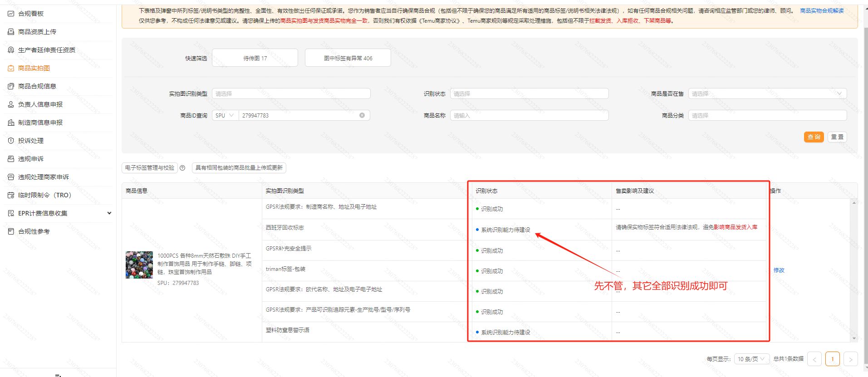Click the 售卖影响及建议 column header
The width and height of the screenshot is (868, 377).
pyautogui.click(x=635, y=191)
